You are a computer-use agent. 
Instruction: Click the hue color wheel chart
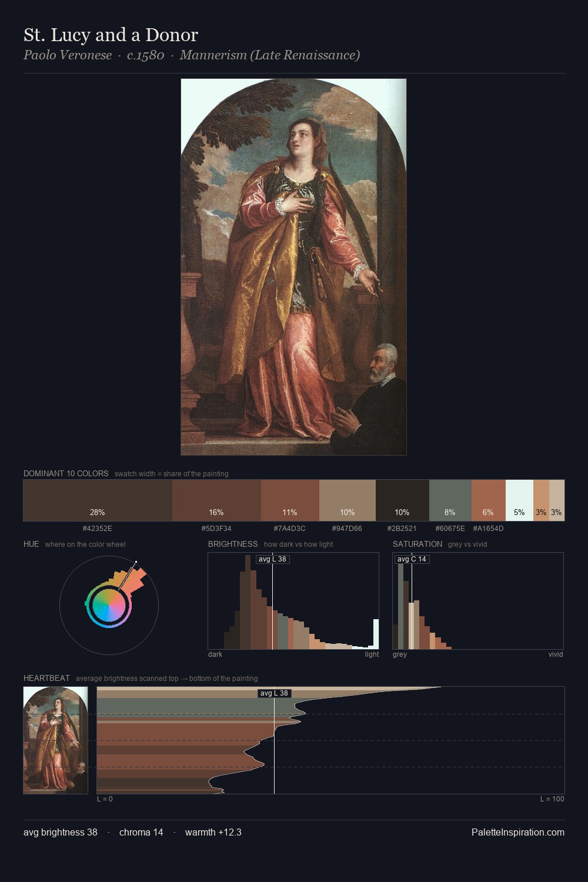click(109, 605)
